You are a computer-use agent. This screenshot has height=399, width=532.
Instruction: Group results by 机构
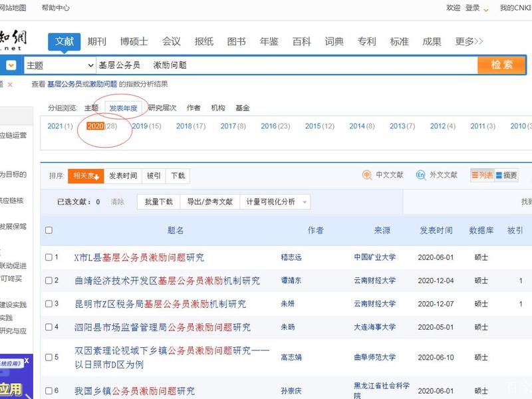click(218, 108)
